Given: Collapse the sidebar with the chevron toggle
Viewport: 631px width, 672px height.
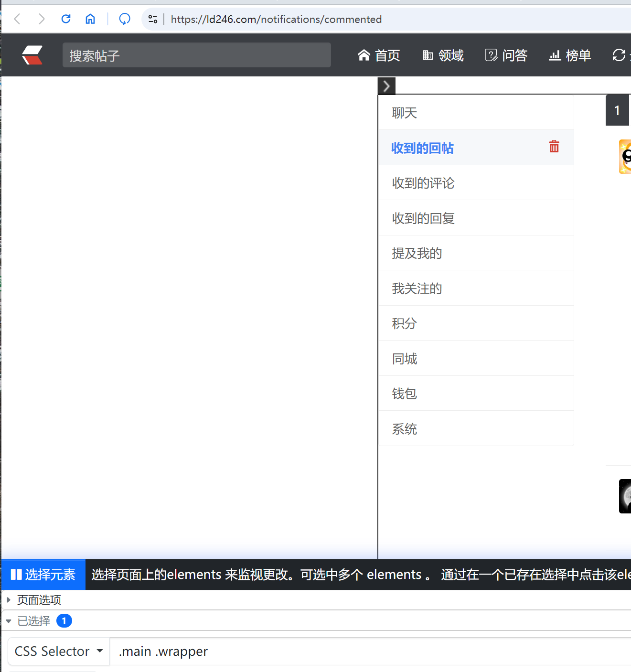Looking at the screenshot, I should coord(386,86).
